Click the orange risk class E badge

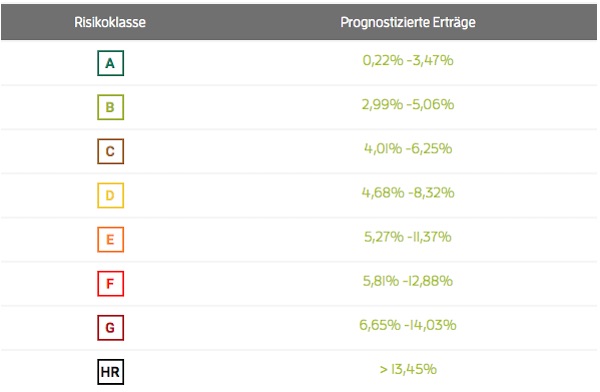click(x=110, y=240)
